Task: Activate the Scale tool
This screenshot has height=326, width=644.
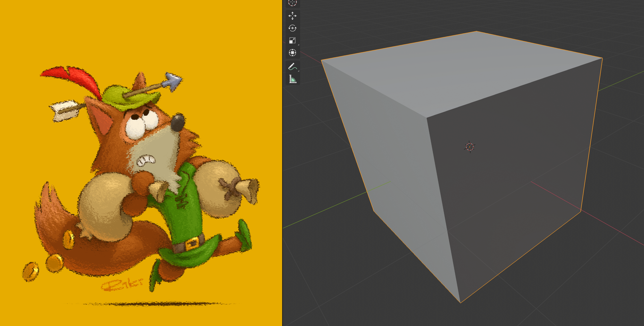Action: pyautogui.click(x=293, y=40)
